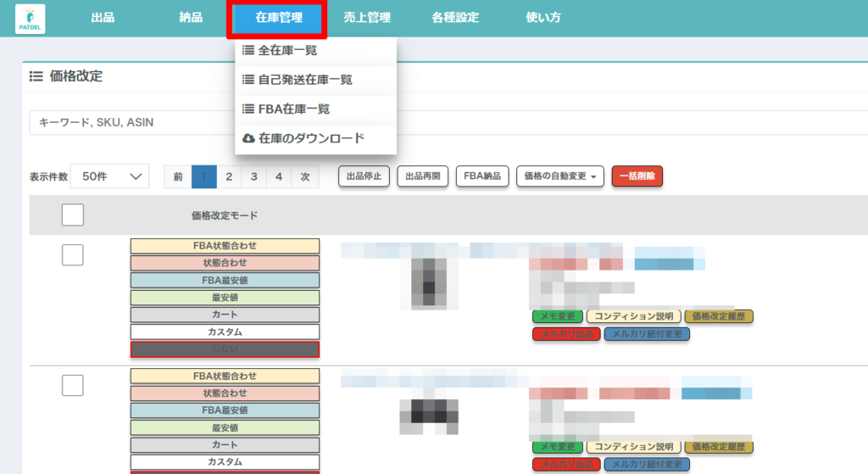This screenshot has width=868, height=474.
Task: Click the 出品停止 button
Action: tap(364, 176)
